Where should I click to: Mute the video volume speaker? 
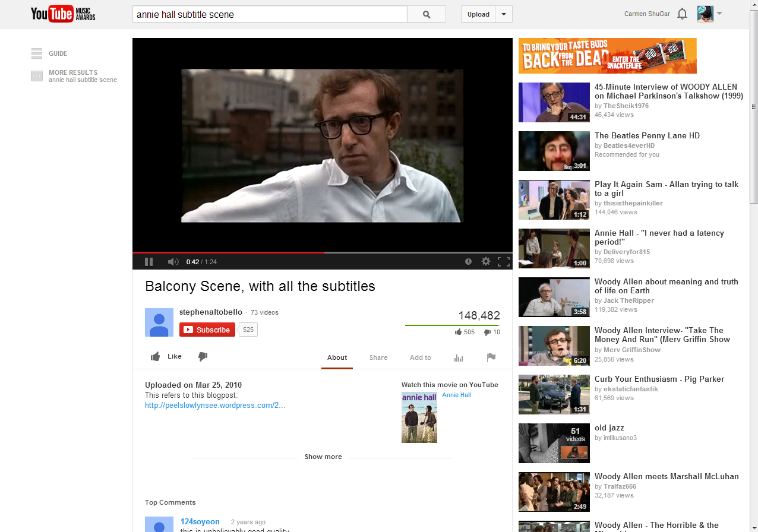(x=173, y=261)
